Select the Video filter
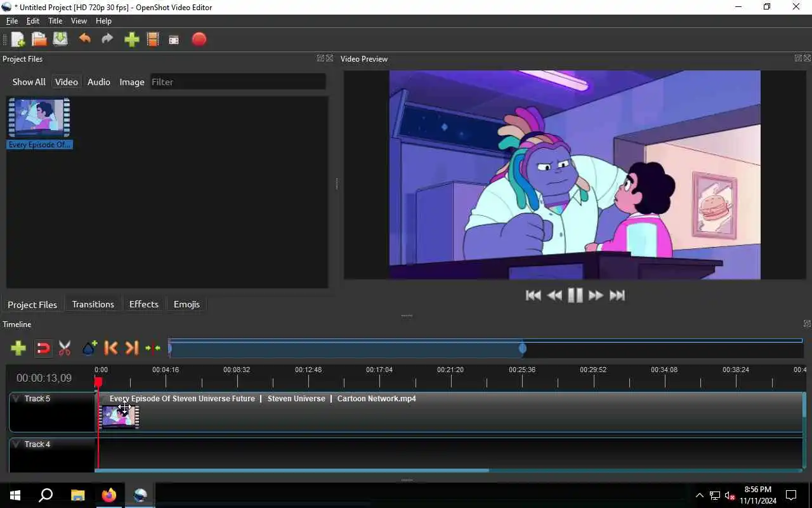The image size is (812, 508). coord(67,82)
